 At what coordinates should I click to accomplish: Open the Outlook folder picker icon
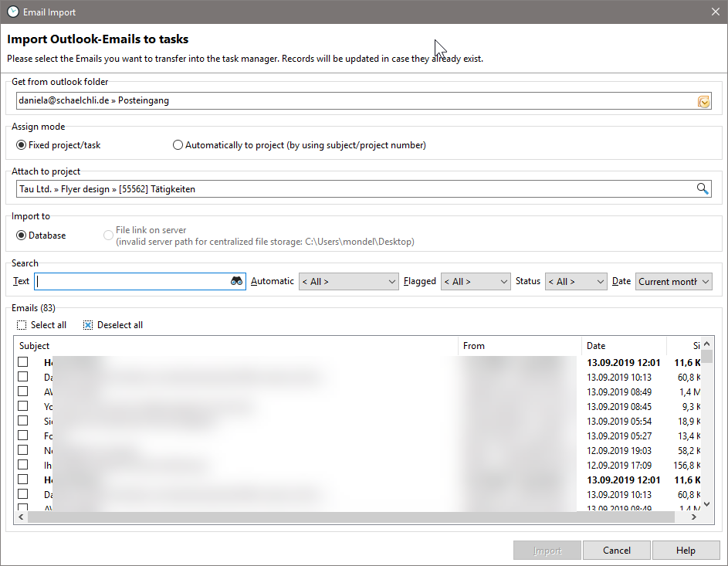[x=703, y=100]
